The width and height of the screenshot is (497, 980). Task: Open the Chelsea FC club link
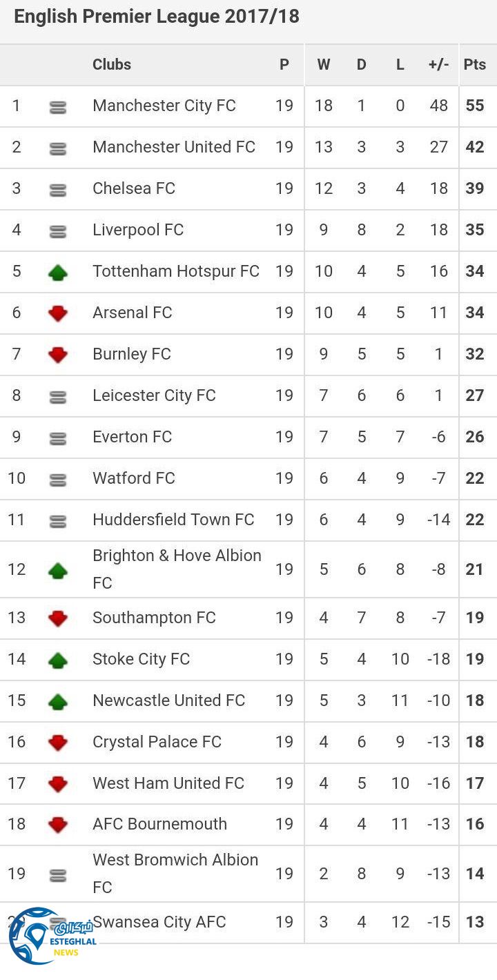(134, 188)
